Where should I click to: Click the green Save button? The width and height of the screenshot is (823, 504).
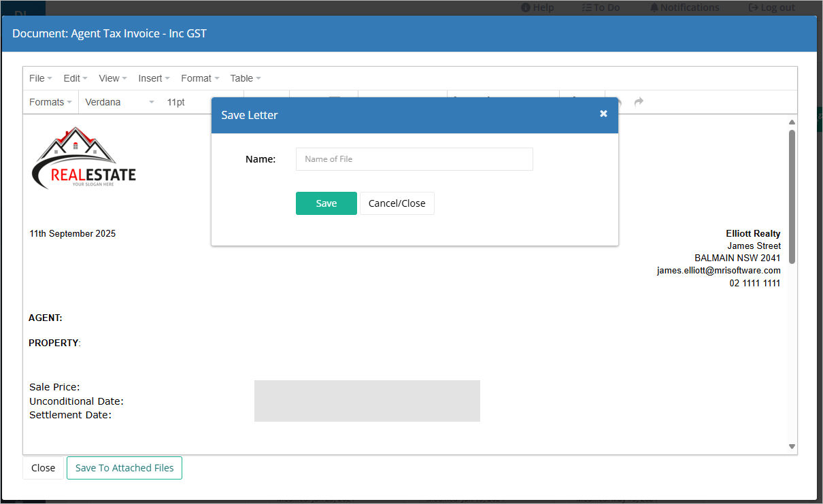326,203
